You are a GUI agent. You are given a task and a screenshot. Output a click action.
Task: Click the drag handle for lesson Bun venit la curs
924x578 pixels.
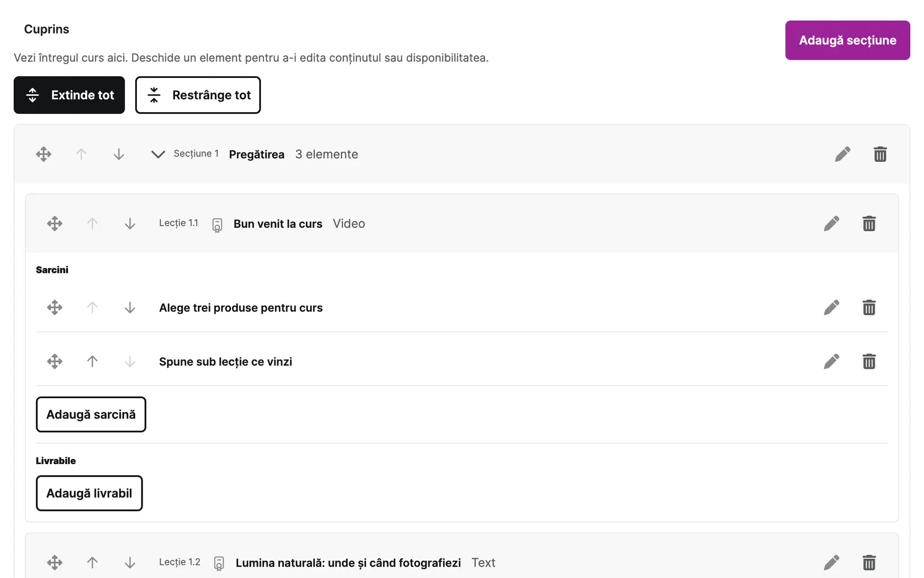point(55,224)
